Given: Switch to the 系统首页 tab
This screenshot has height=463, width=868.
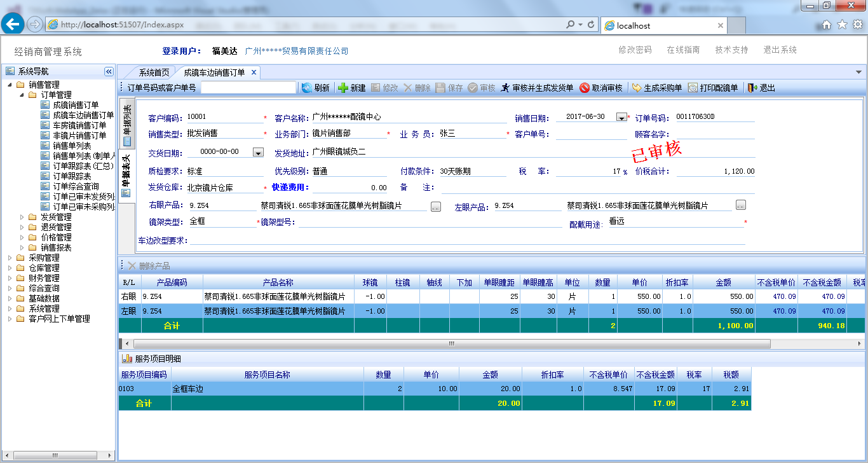Looking at the screenshot, I should 154,73.
